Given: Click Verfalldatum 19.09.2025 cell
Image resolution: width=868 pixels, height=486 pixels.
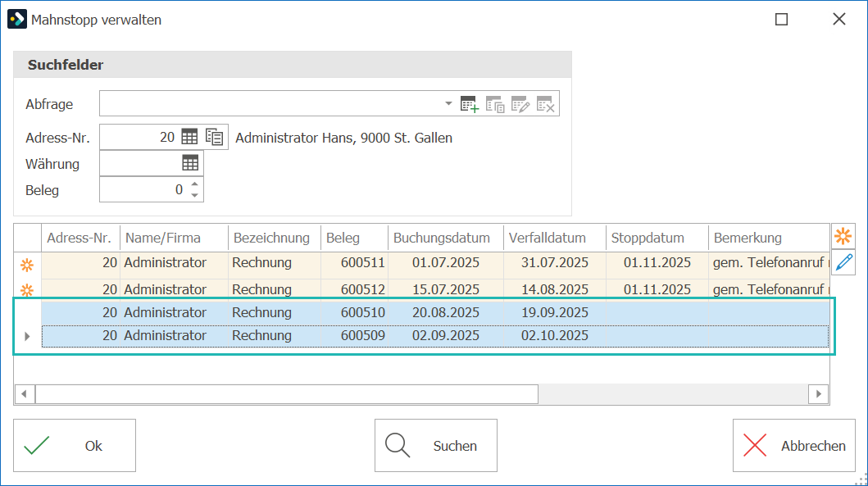Looking at the screenshot, I should click(555, 312).
